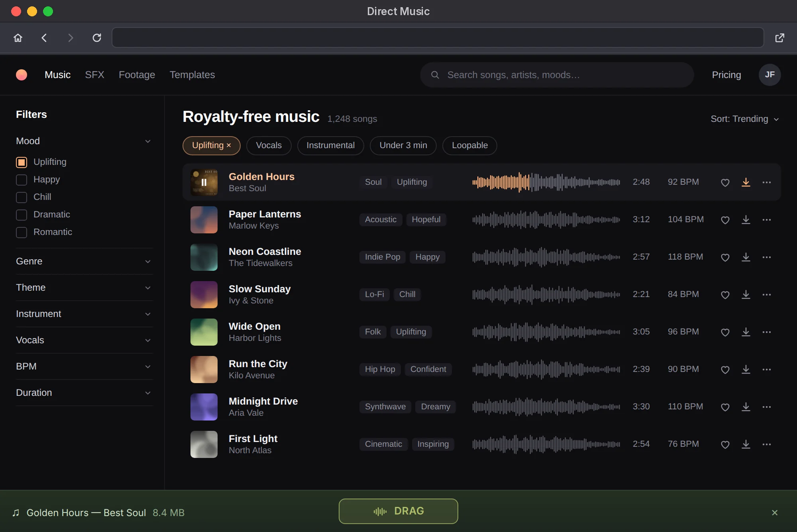Open the Footage tab
The width and height of the screenshot is (797, 532).
[x=137, y=75]
